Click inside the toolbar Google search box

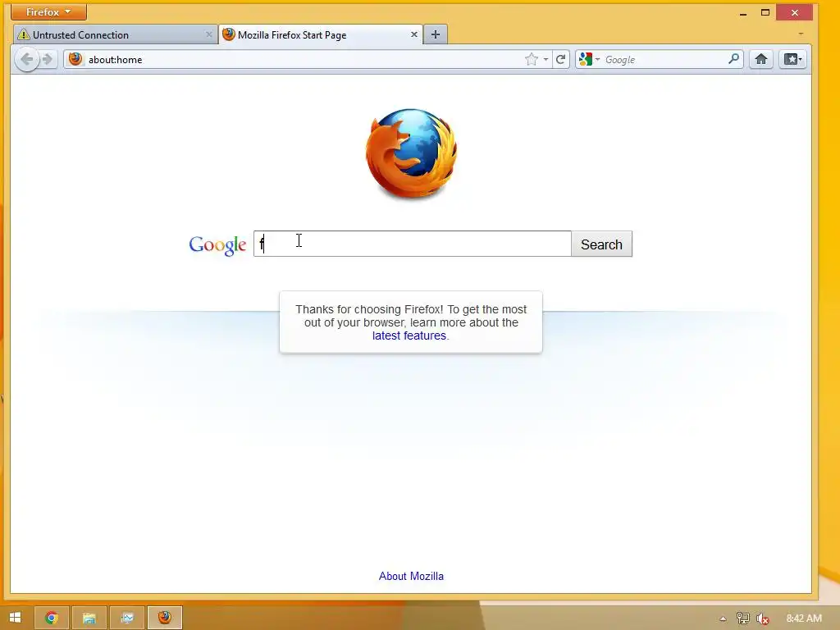(664, 59)
